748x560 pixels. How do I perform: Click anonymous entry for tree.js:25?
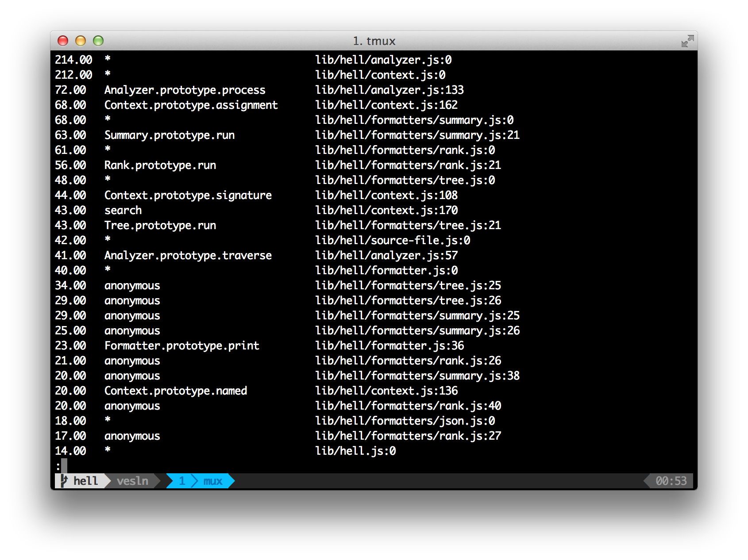click(132, 285)
